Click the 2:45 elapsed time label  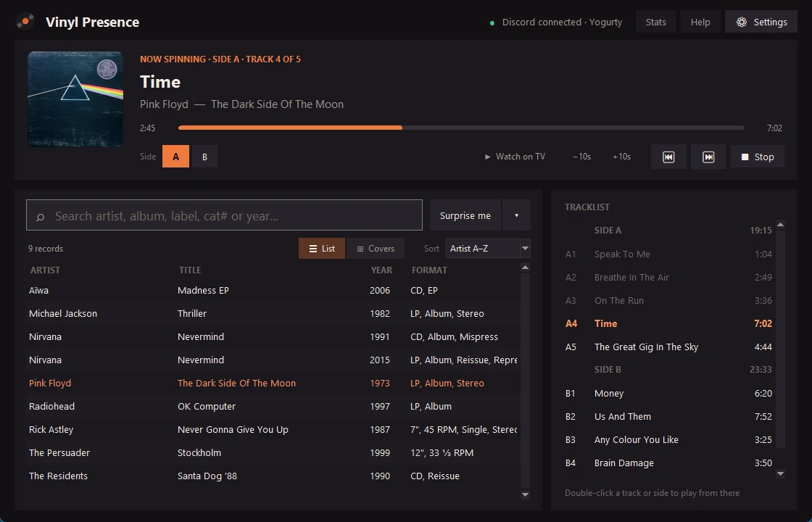pyautogui.click(x=148, y=128)
